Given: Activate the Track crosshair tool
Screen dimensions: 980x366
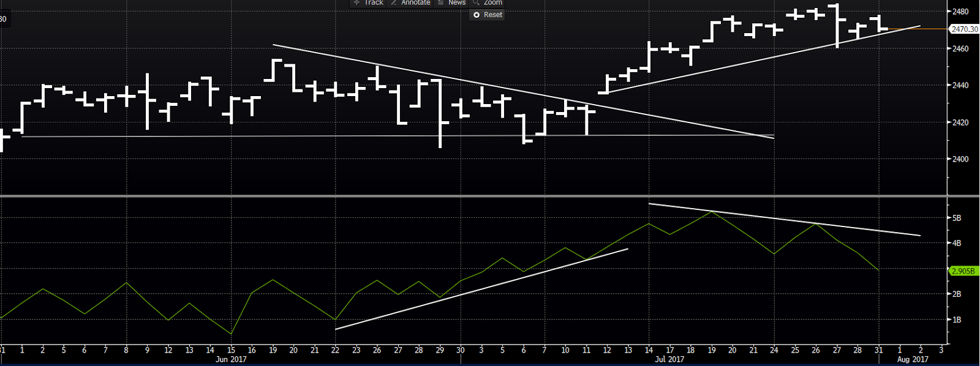Looking at the screenshot, I should pyautogui.click(x=368, y=2).
